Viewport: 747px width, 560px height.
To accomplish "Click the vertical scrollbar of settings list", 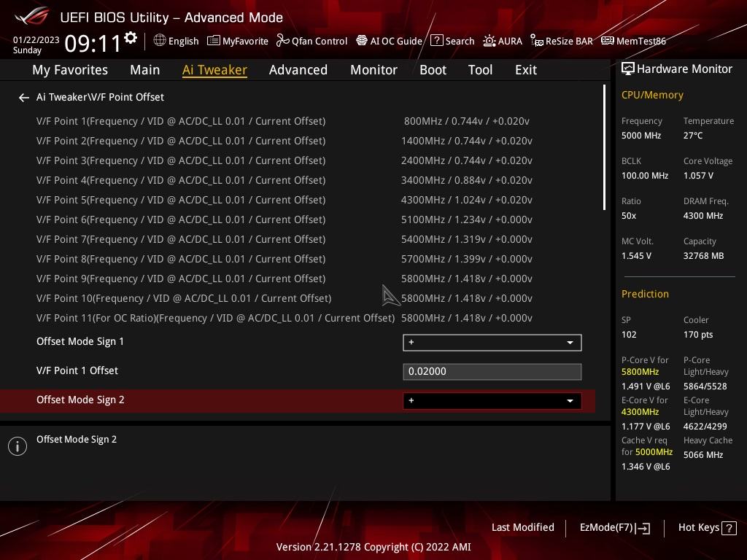I will 604,147.
